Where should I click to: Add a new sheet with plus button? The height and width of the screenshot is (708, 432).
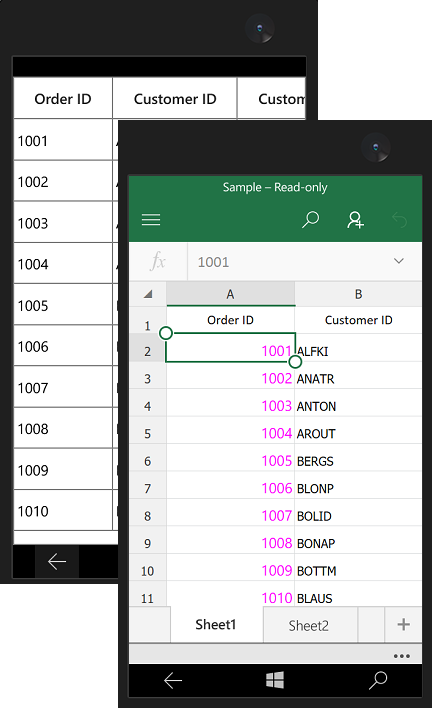coord(404,624)
